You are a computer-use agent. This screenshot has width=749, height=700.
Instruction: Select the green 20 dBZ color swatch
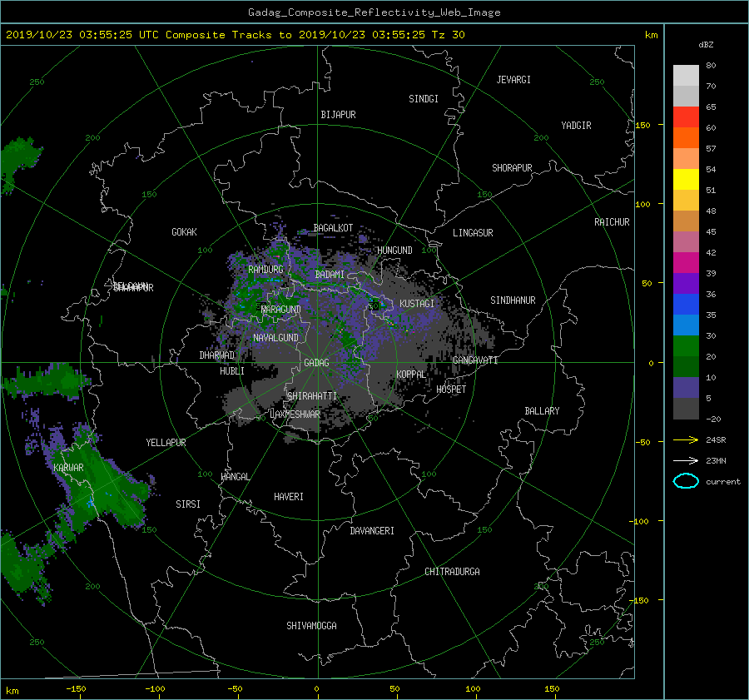(x=686, y=346)
